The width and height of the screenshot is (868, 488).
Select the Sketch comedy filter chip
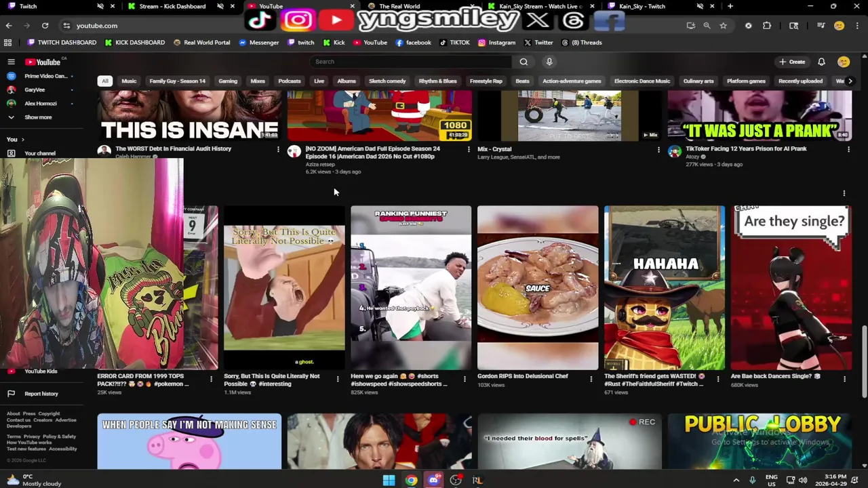(387, 81)
